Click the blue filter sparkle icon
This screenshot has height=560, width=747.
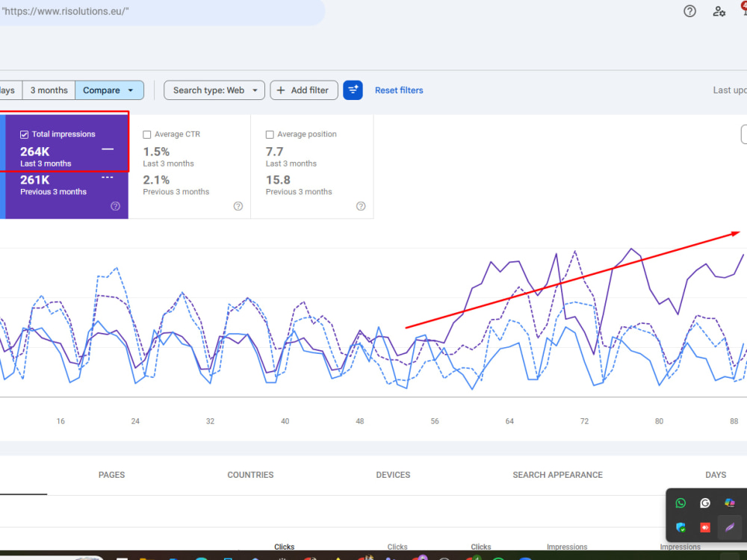point(353,90)
